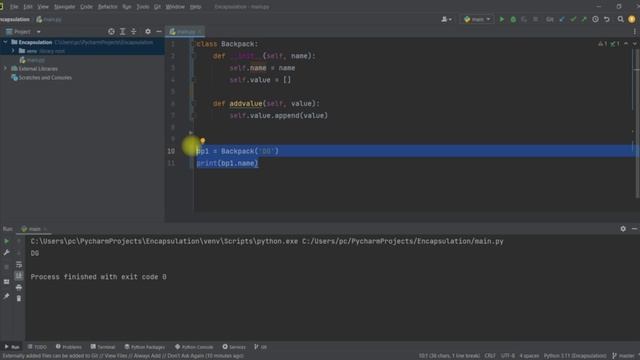The width and height of the screenshot is (640, 360).
Task: Click 4 spaces indent setting
Action: click(529, 356)
